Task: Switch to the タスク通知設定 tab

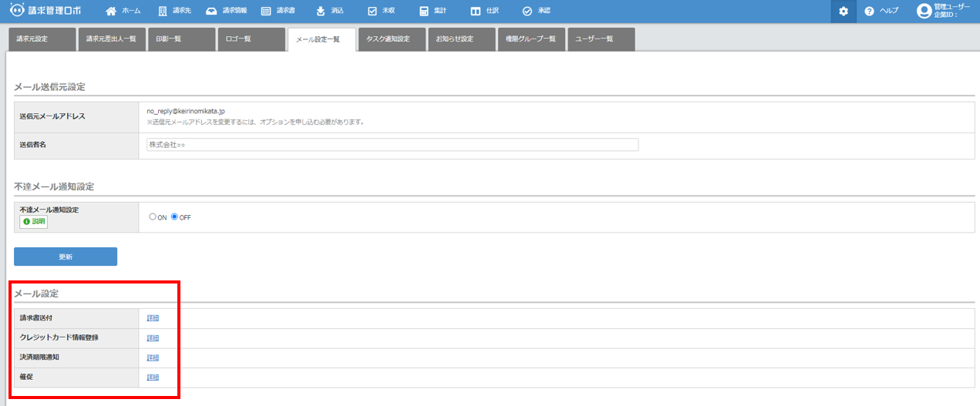Action: coord(392,39)
